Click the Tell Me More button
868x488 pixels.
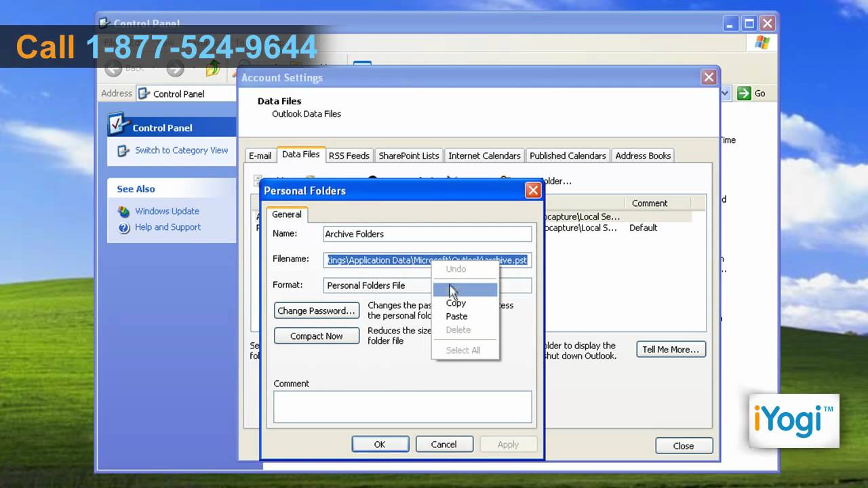tap(671, 350)
